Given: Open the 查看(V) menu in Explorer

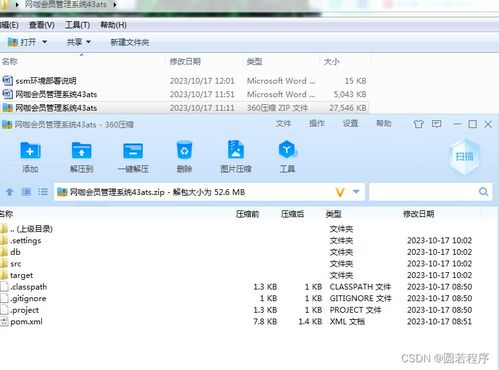Looking at the screenshot, I should click(42, 25).
